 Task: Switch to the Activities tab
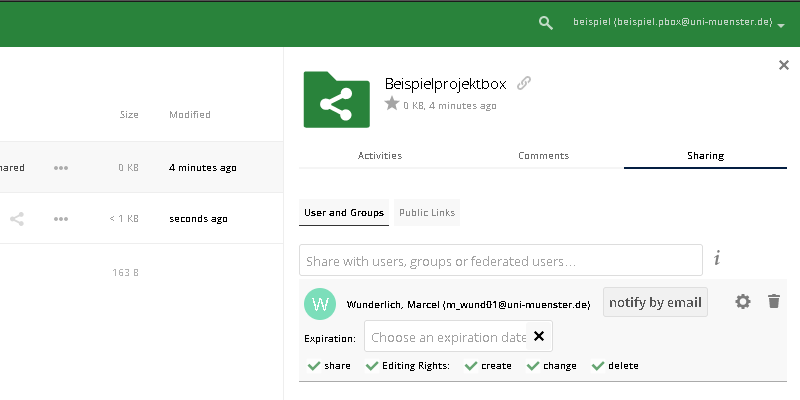point(380,156)
